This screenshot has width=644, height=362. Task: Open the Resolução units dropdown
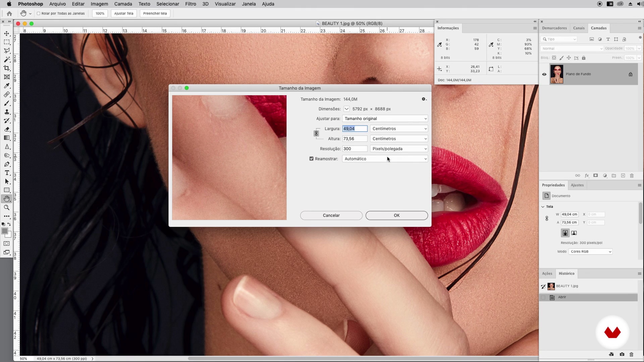click(x=399, y=149)
